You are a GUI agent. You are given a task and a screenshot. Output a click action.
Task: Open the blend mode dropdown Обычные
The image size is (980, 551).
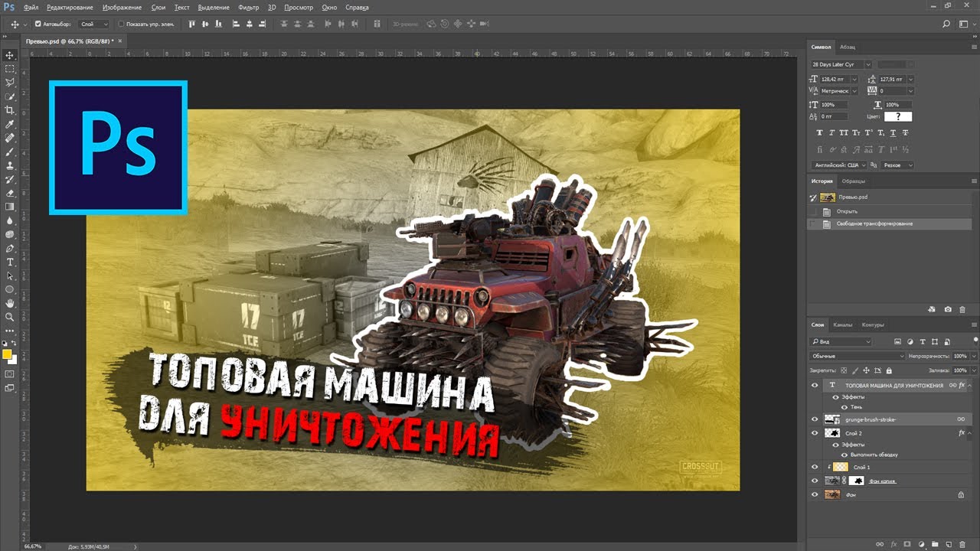[857, 356]
